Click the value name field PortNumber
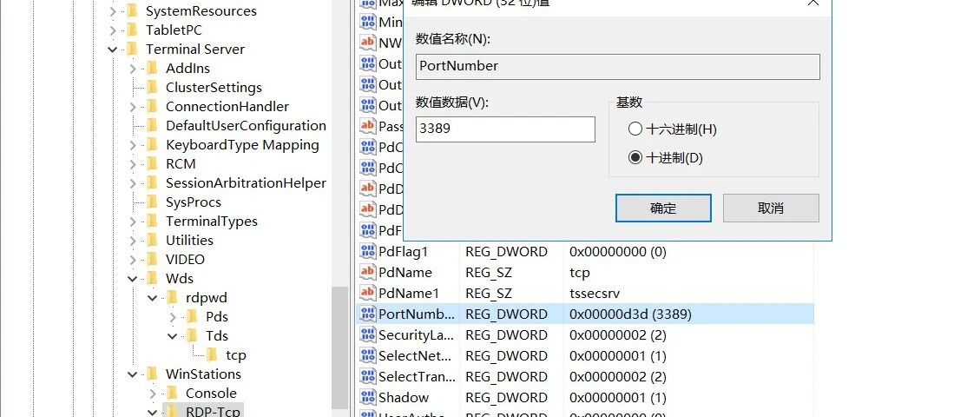The width and height of the screenshot is (980, 417). [x=617, y=66]
